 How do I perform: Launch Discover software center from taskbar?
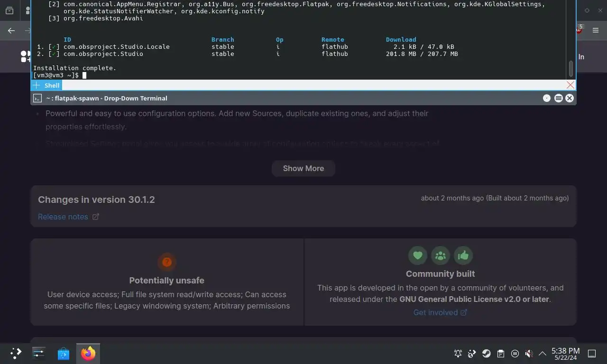tap(64, 353)
